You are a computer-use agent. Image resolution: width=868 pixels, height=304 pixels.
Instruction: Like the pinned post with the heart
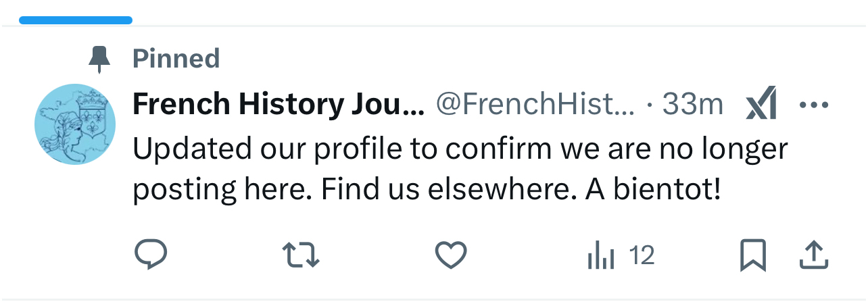(450, 255)
